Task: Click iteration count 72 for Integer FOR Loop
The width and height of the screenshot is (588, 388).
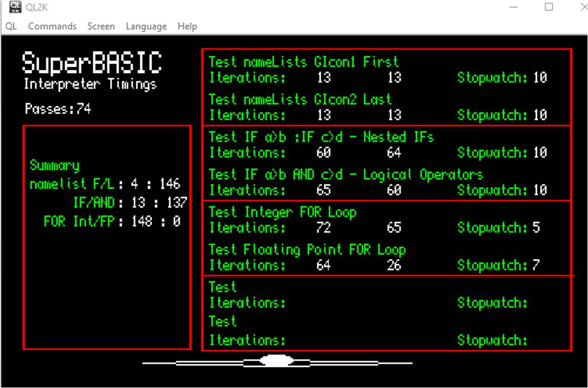Action: tap(324, 227)
